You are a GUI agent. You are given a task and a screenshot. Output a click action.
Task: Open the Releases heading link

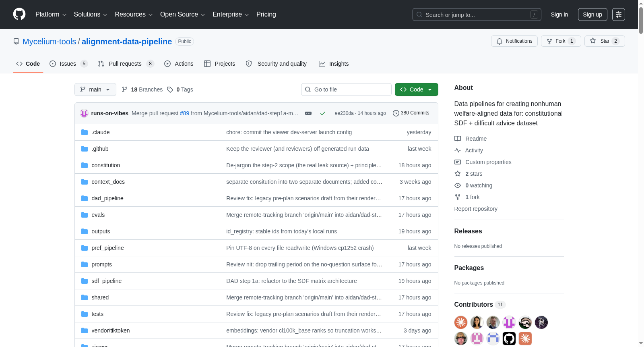tap(468, 231)
